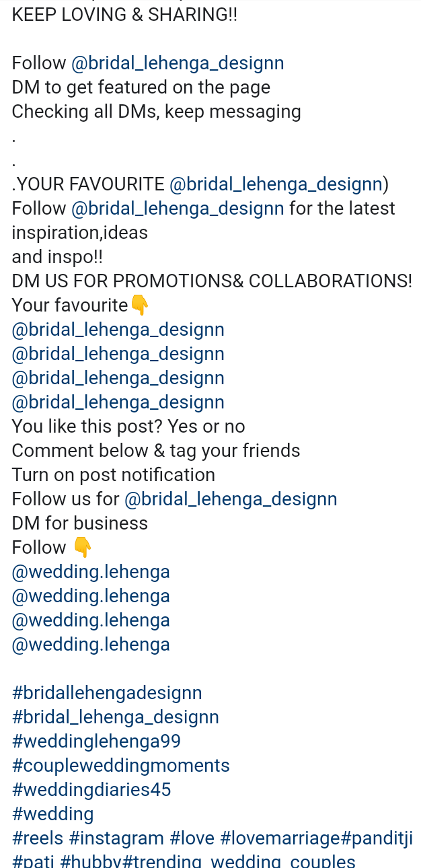Tap the #hubby hashtag

(x=90, y=861)
